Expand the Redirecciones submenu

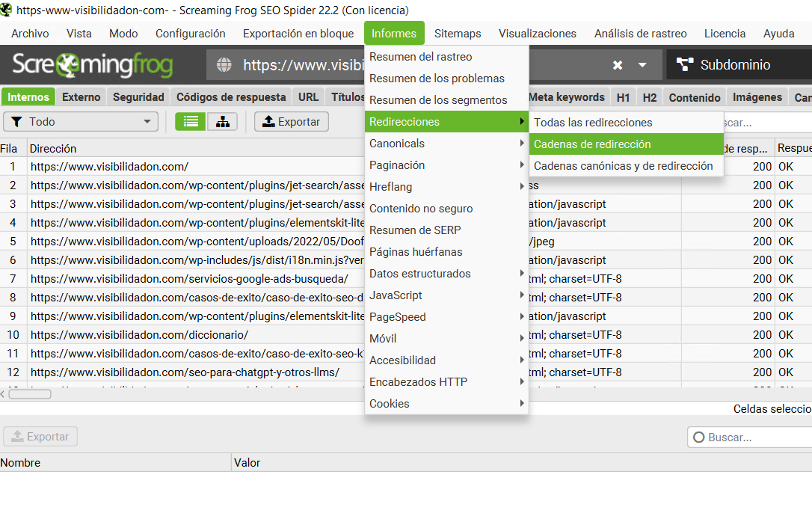446,122
